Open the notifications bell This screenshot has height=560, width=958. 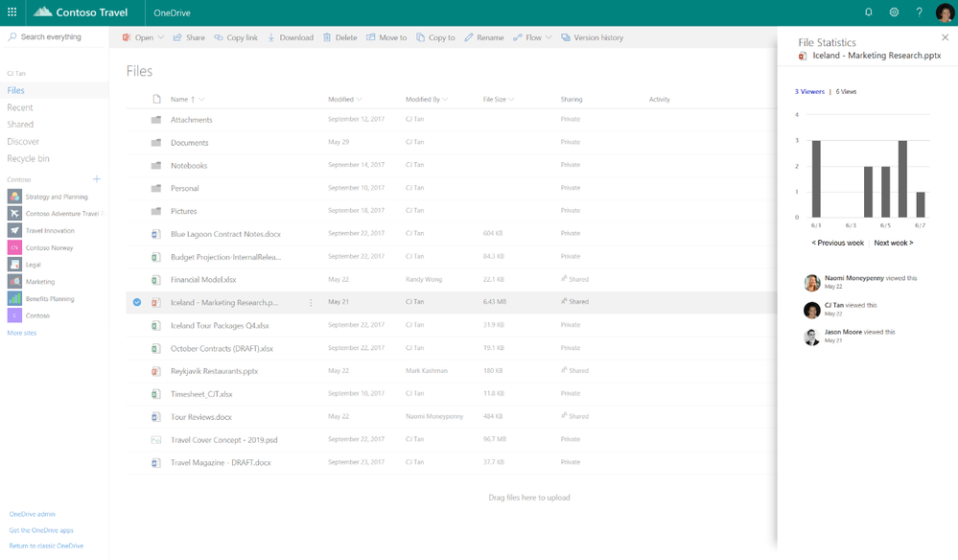coord(868,12)
